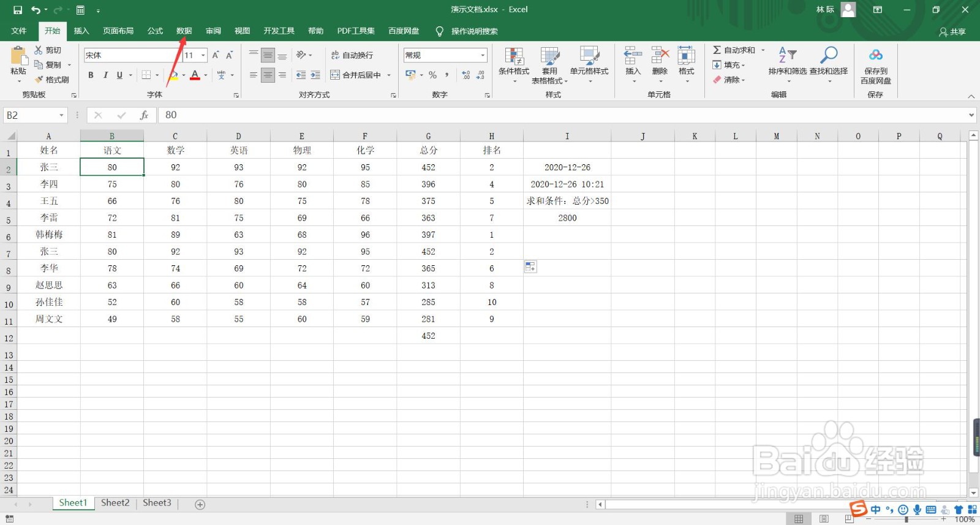Switch to the Page Layout (页面布局) tab

pyautogui.click(x=118, y=31)
